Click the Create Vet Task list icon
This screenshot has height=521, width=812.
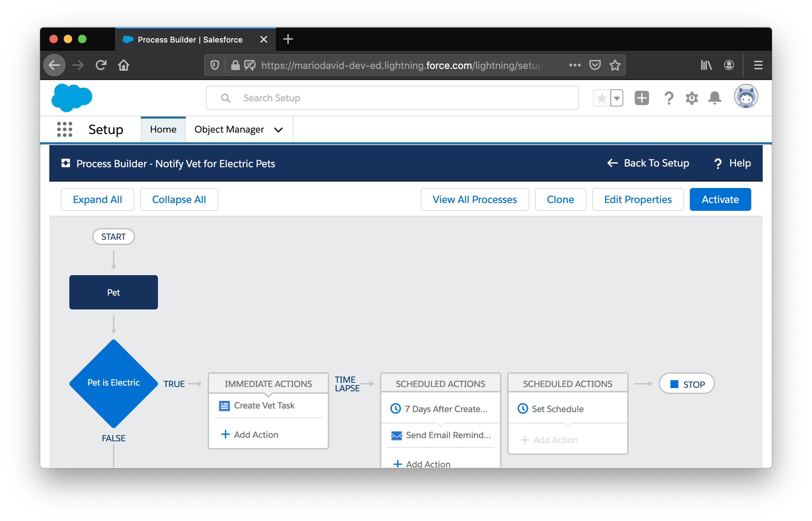click(x=224, y=406)
